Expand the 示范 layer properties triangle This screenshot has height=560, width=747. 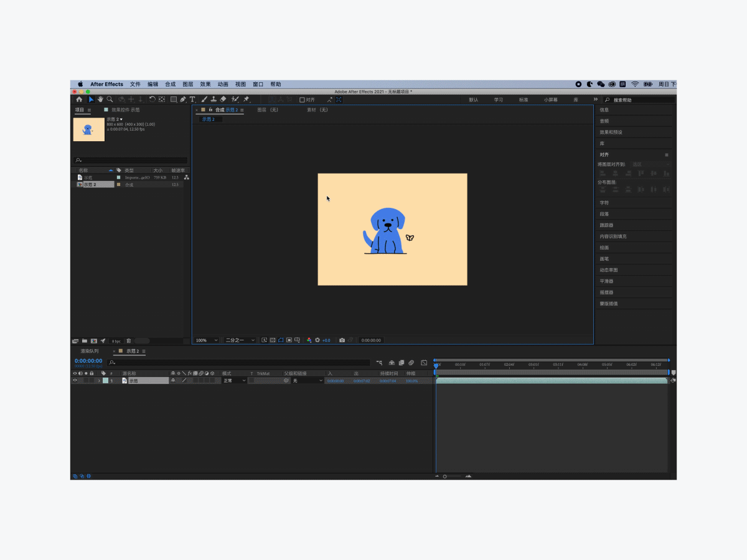(98, 380)
